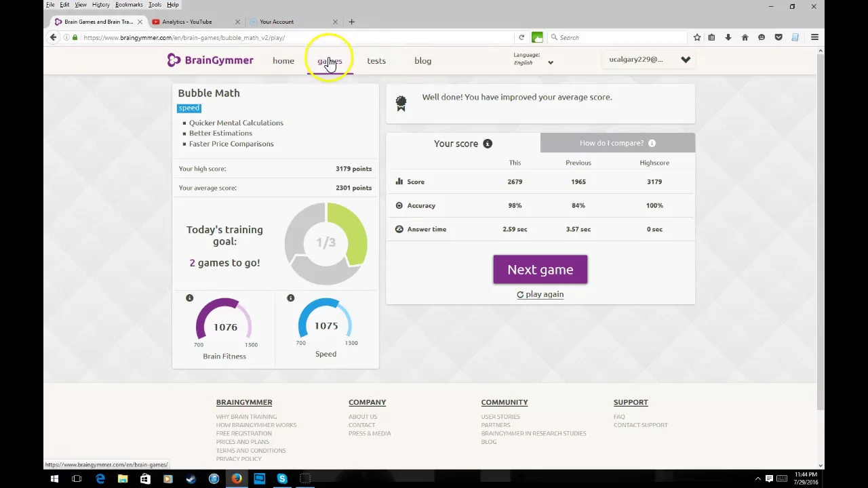868x488 pixels.
Task: Open the bookmarks list icon
Action: coord(711,37)
